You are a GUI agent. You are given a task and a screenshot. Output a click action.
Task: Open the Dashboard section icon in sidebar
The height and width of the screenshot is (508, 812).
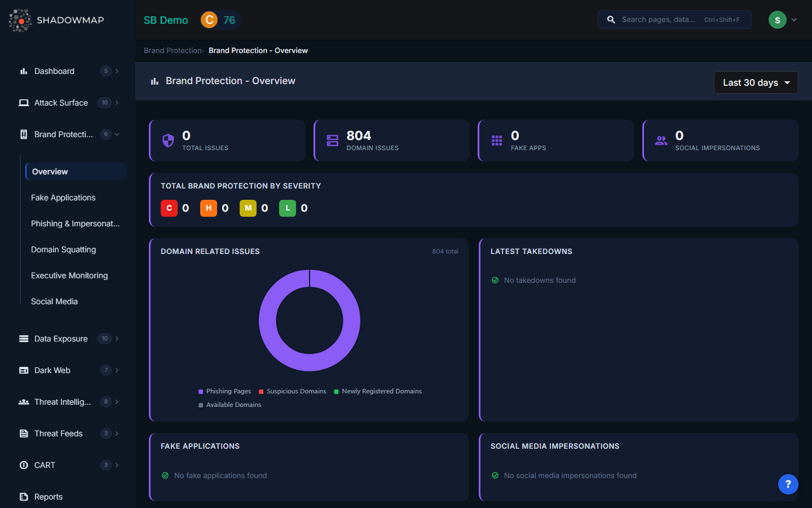(x=23, y=71)
